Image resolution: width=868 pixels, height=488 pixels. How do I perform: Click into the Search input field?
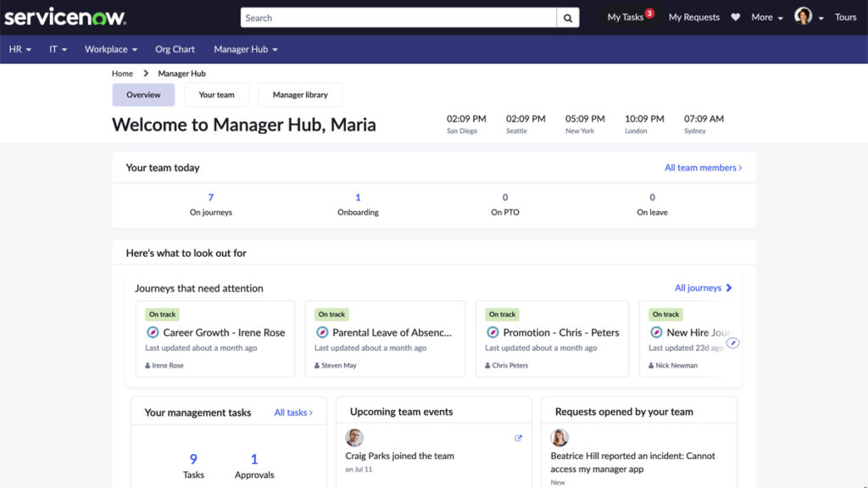pyautogui.click(x=398, y=18)
